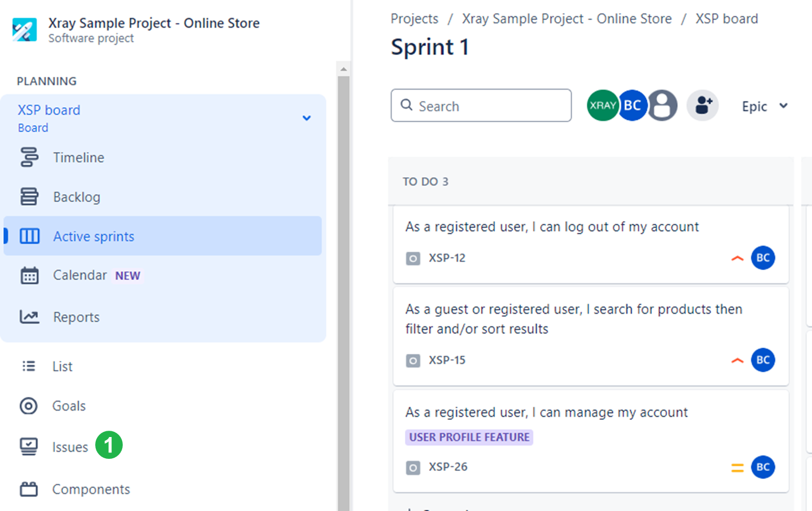Click the TO DO 3 column header
The height and width of the screenshot is (511, 812).
(425, 182)
